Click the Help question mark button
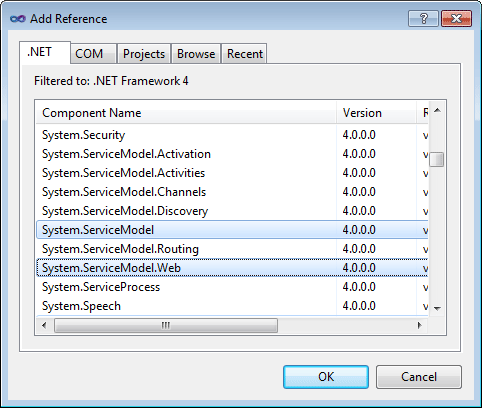This screenshot has height=408, width=482. point(423,18)
